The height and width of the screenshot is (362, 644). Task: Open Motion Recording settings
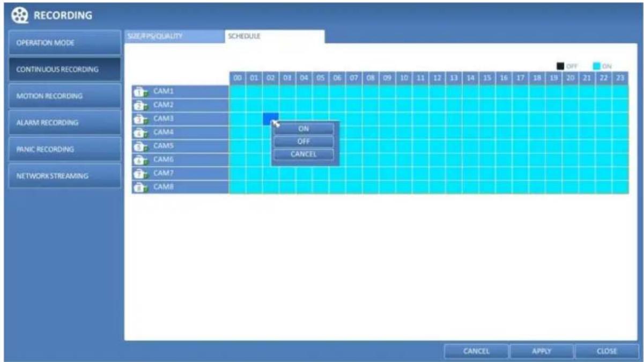65,96
